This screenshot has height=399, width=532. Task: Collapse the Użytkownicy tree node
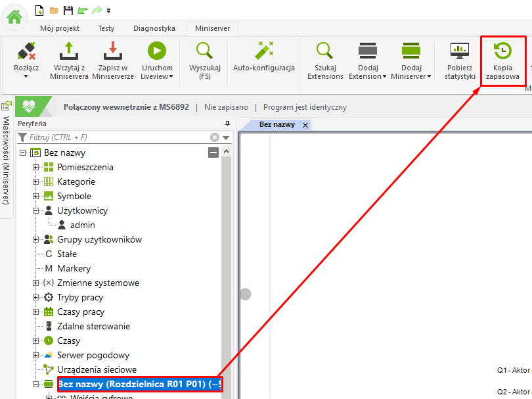coord(36,211)
